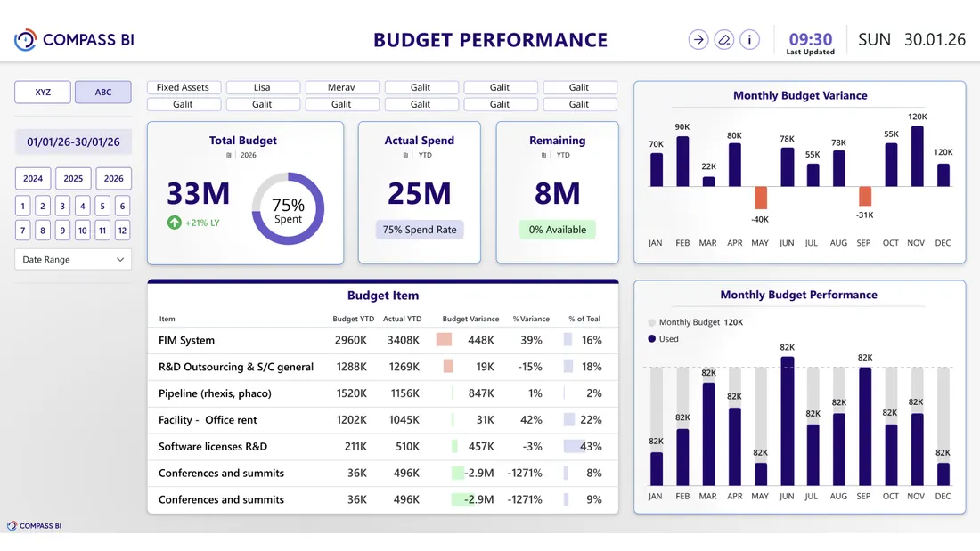
Task: Select the Facility - Office rent row label
Action: click(208, 420)
